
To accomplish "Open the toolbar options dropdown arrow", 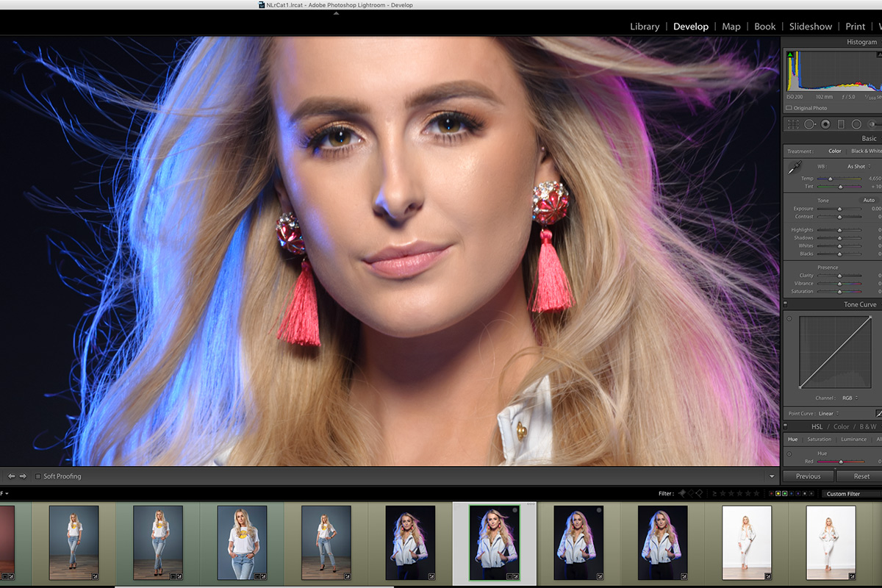I will click(772, 476).
